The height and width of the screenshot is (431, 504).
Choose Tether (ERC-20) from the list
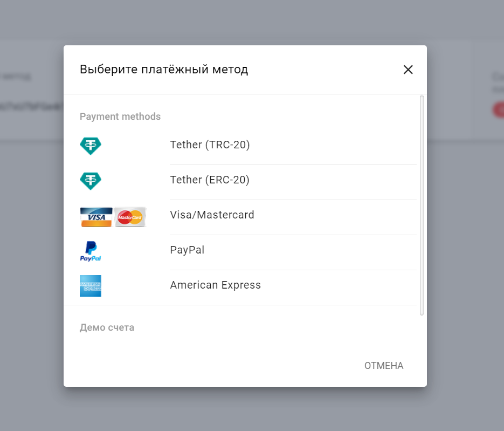[x=210, y=180]
